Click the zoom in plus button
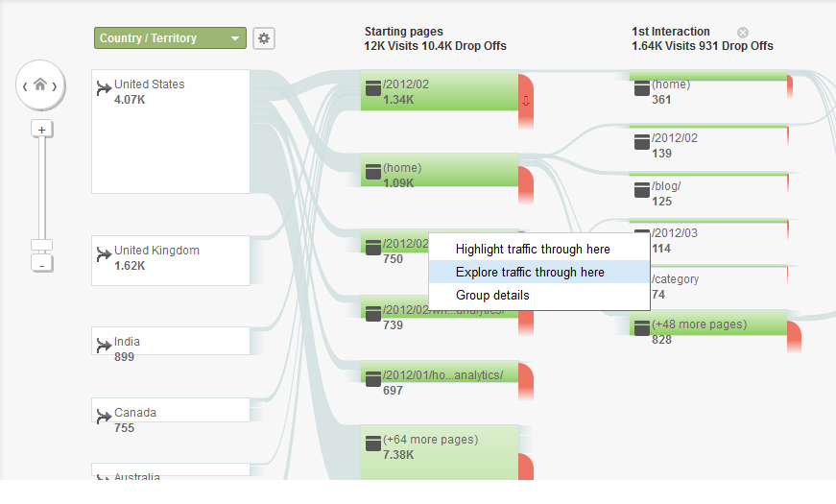This screenshot has height=504, width=836. click(x=41, y=129)
